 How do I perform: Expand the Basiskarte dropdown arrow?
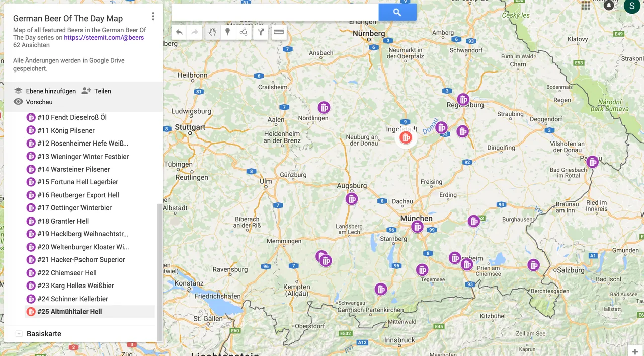(x=19, y=334)
